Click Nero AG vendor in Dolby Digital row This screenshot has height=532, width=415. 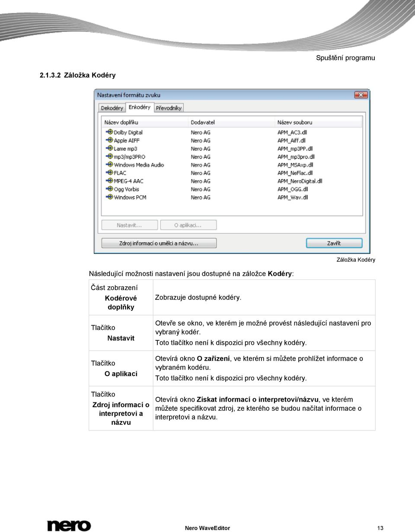[x=201, y=133]
